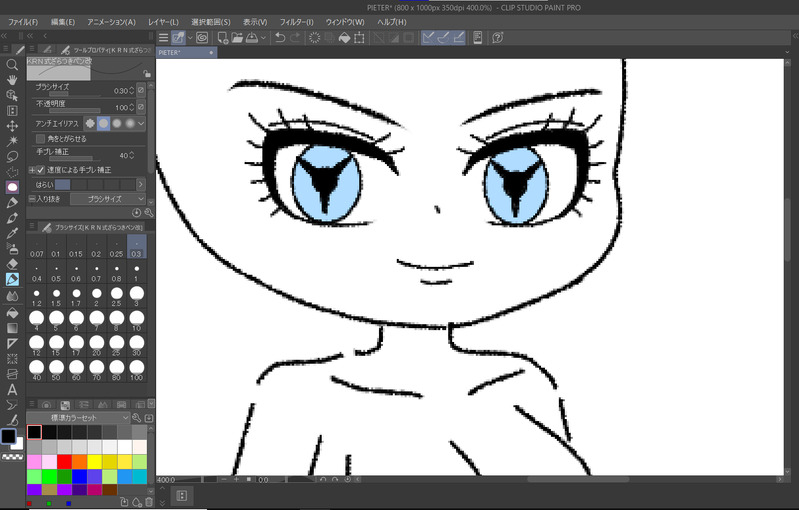Enable the 角をとがらせる checkbox

(40, 139)
